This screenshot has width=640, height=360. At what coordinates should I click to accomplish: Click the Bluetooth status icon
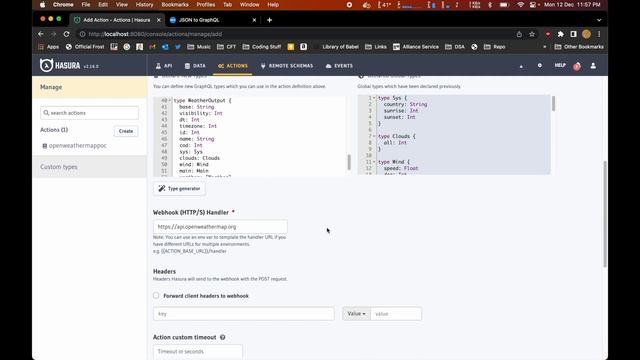[x=490, y=5]
